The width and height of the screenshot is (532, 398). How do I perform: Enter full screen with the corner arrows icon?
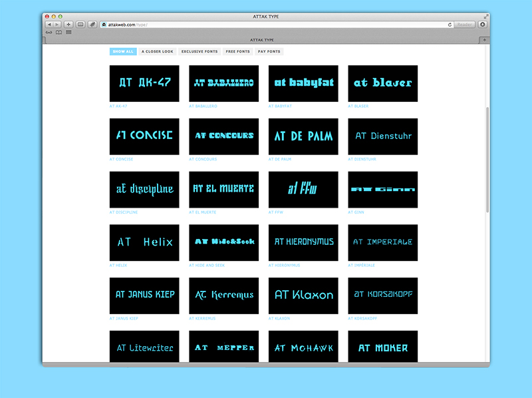pyautogui.click(x=485, y=16)
